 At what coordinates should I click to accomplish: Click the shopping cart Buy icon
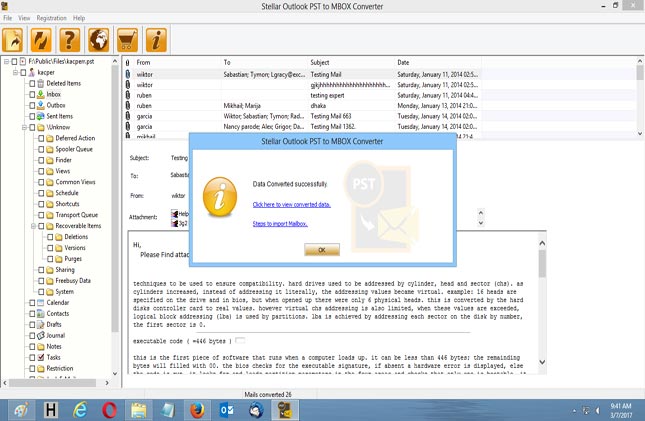[128, 40]
